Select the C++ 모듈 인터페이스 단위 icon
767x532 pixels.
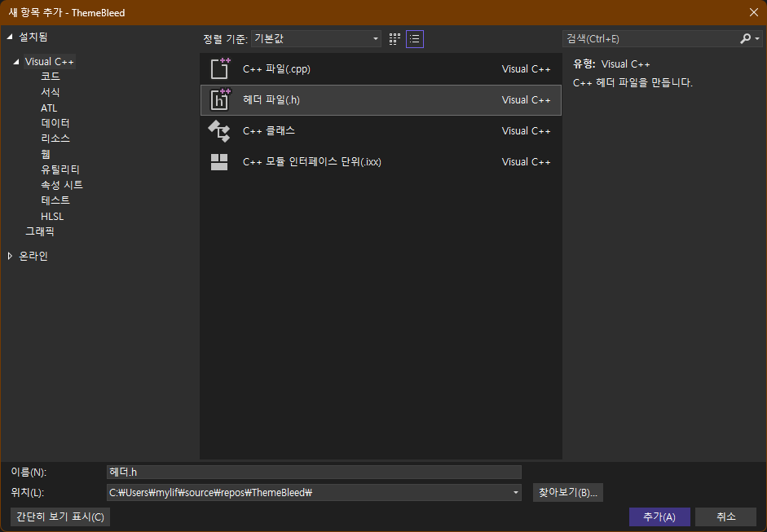(x=219, y=162)
